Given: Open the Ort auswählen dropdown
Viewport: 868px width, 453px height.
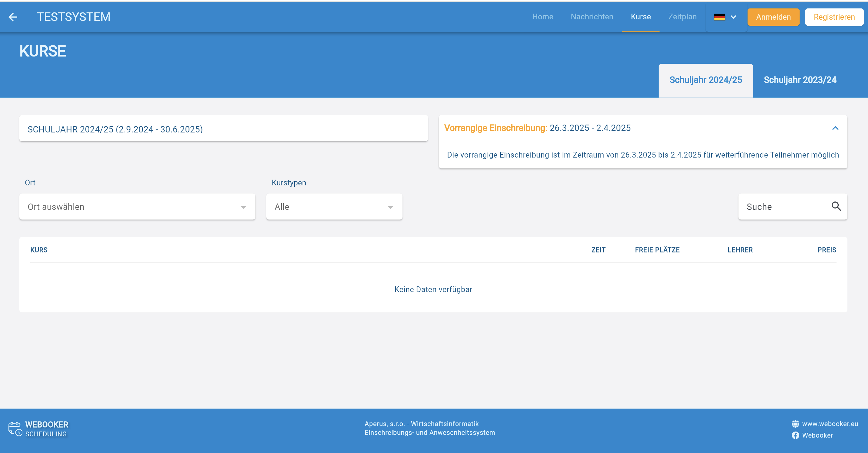Looking at the screenshot, I should tap(137, 207).
